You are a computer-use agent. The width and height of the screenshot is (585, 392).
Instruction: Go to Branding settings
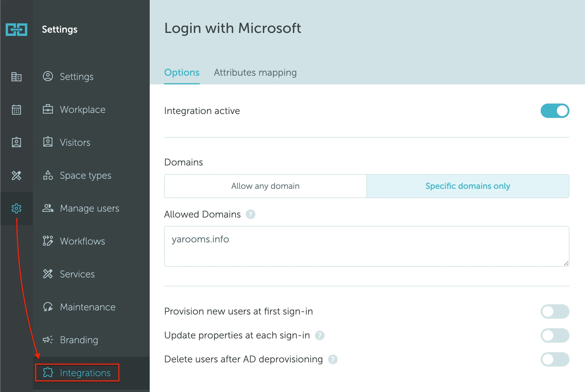(x=91, y=340)
